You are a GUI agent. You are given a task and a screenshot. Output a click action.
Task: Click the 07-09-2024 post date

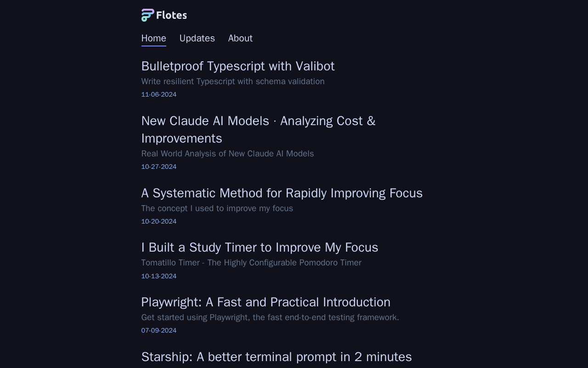(158, 330)
